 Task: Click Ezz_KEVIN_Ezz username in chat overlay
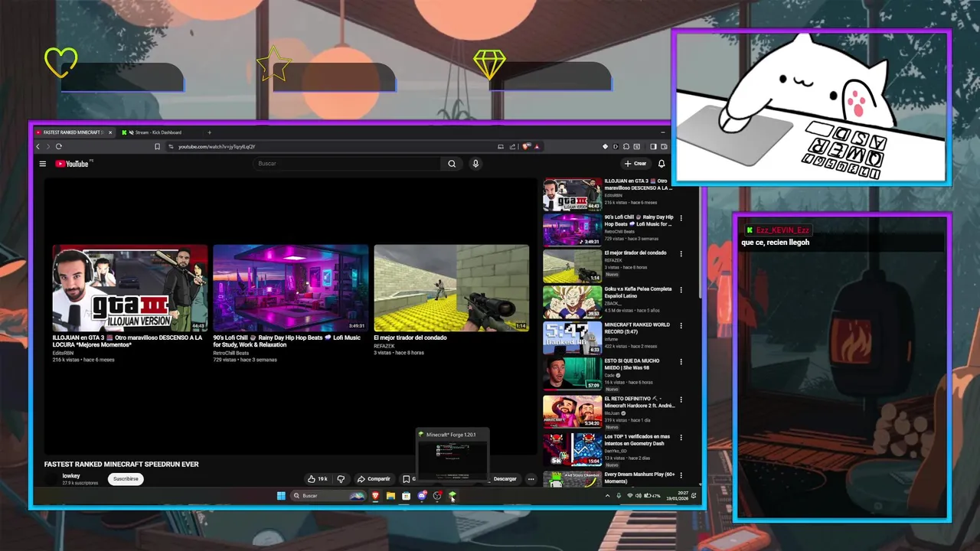point(782,230)
